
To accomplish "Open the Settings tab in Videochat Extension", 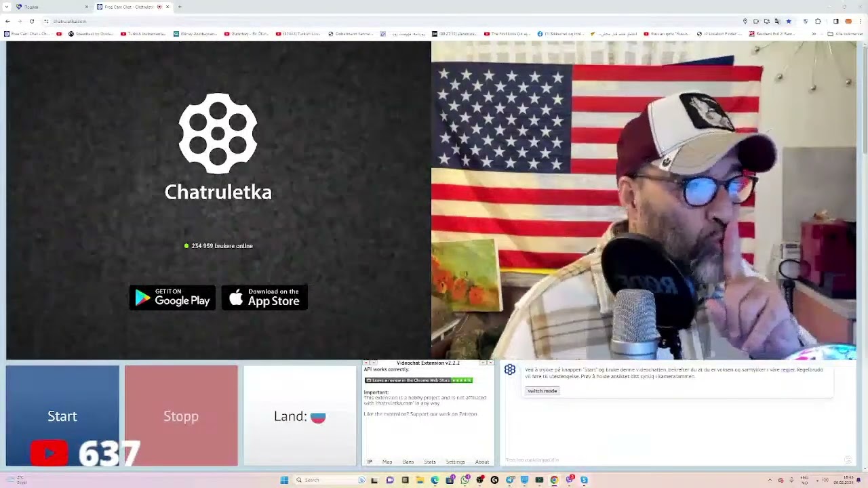I will [x=456, y=462].
